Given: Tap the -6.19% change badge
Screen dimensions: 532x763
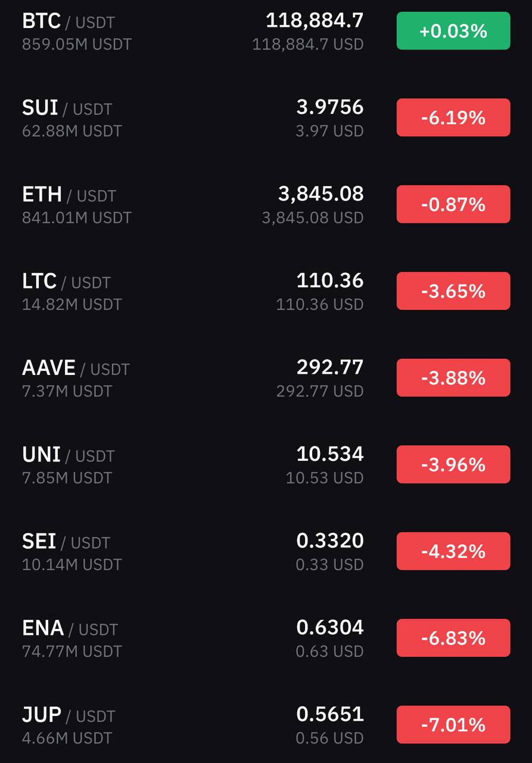Looking at the screenshot, I should point(453,117).
